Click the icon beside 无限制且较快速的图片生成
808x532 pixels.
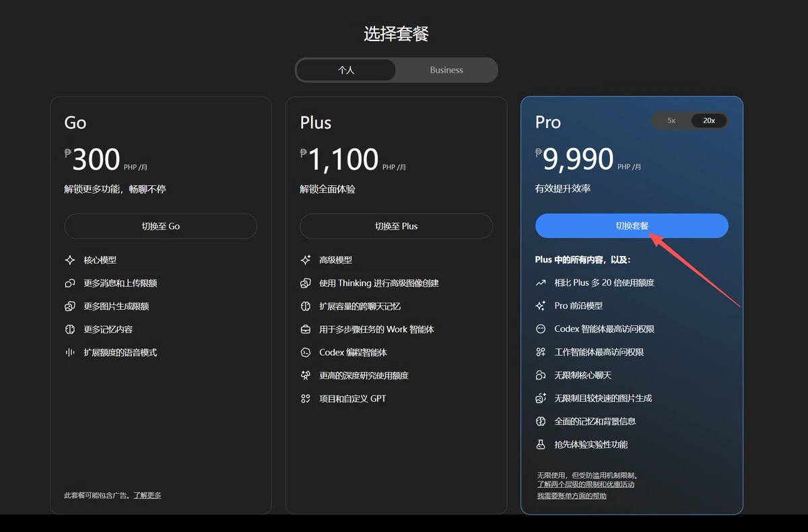[540, 398]
